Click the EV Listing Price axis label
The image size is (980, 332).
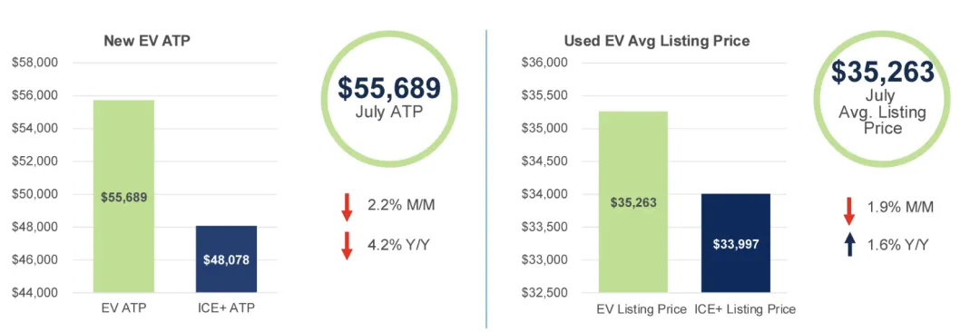(x=633, y=309)
